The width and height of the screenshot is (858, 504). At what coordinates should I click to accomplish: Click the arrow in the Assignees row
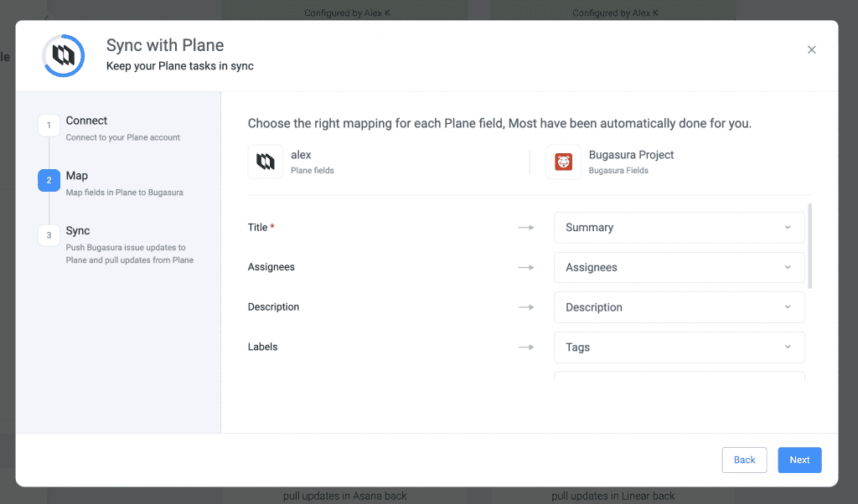pos(526,267)
